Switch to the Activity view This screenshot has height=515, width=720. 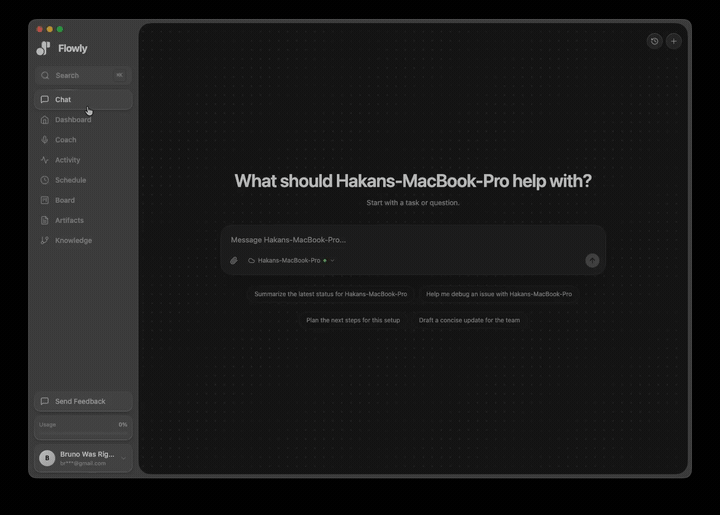click(84, 160)
